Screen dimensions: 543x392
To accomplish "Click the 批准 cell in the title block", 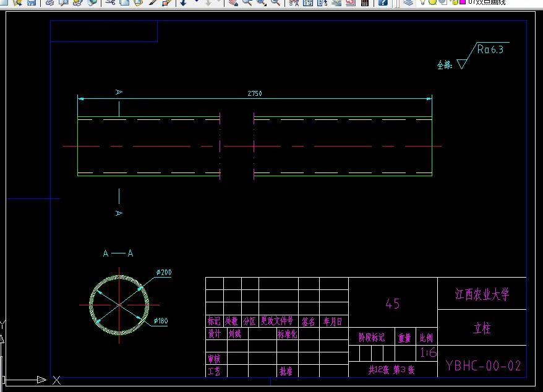I will 286,371.
